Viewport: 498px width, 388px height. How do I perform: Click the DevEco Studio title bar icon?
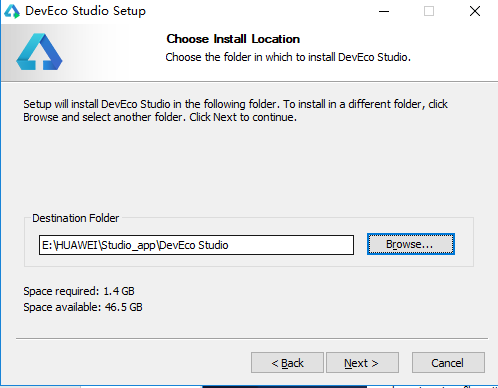click(x=12, y=11)
